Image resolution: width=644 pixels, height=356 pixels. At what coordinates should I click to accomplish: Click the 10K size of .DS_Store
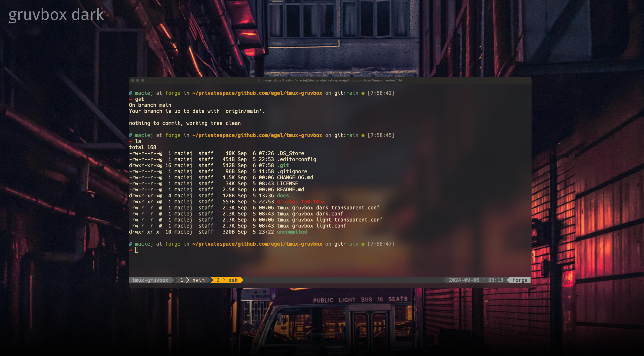coord(230,153)
